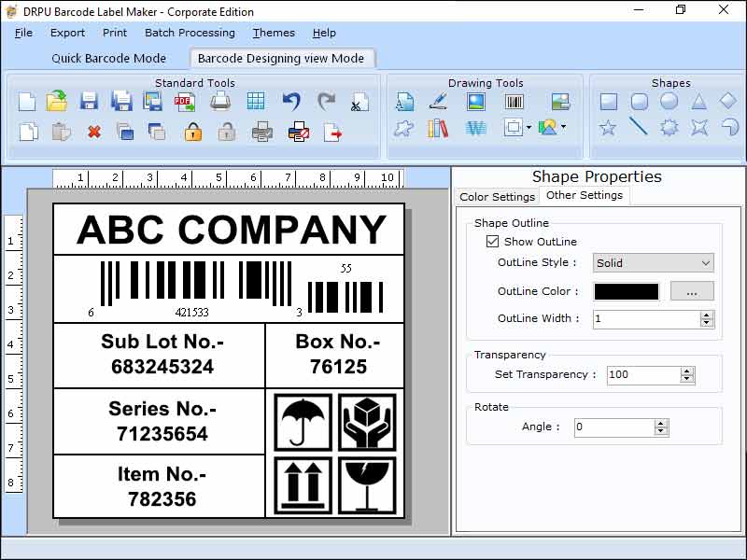The image size is (747, 560).
Task: Select the Pencil drawing tool
Action: coord(438,103)
